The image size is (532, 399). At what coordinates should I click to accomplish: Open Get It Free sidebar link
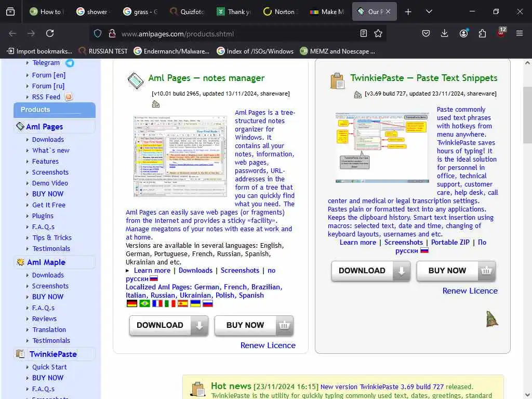click(48, 205)
